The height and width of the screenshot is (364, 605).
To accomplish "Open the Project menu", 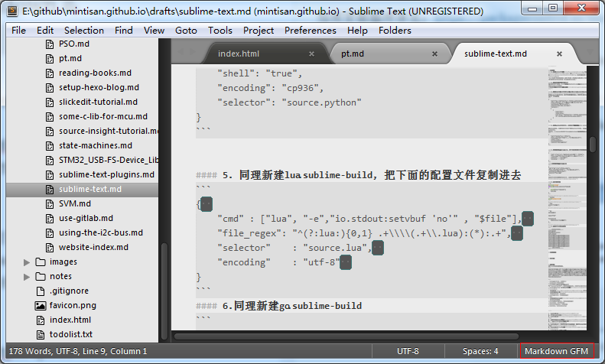I will pyautogui.click(x=258, y=31).
